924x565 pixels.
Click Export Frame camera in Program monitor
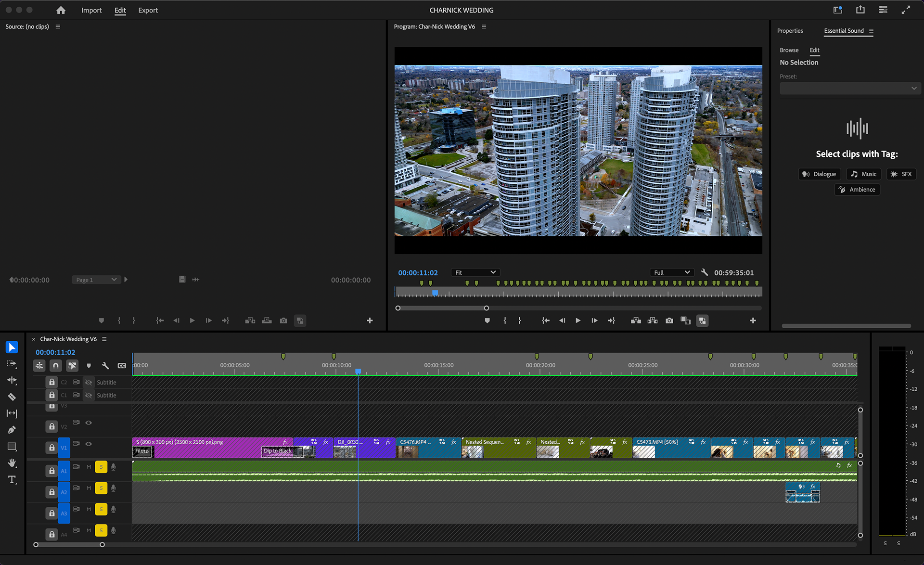(x=669, y=321)
